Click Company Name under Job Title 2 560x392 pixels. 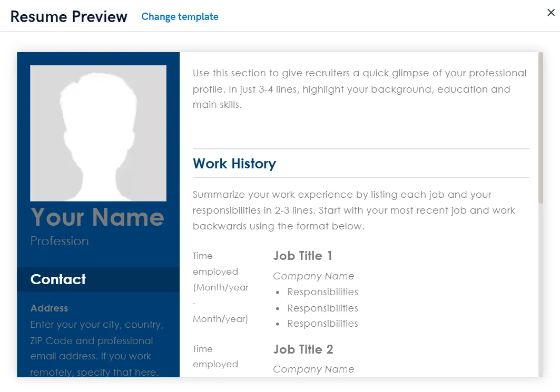(313, 369)
